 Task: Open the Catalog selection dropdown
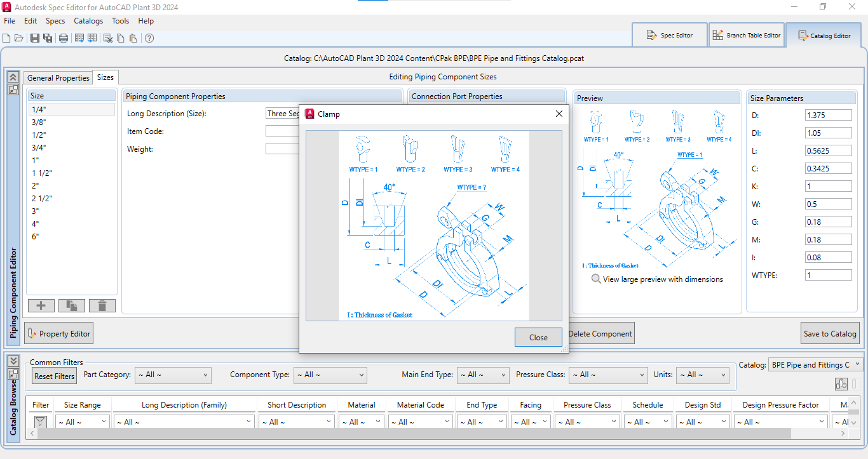coord(816,364)
